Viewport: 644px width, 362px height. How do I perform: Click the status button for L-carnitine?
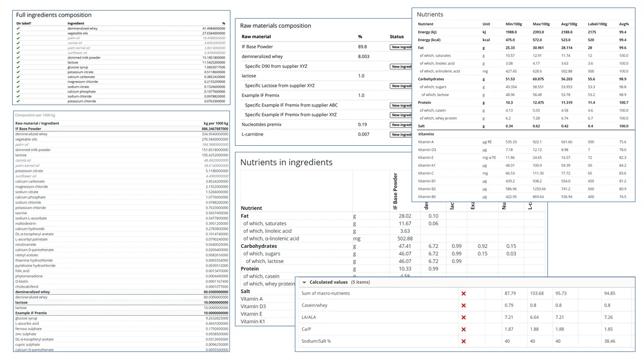pyautogui.click(x=401, y=135)
